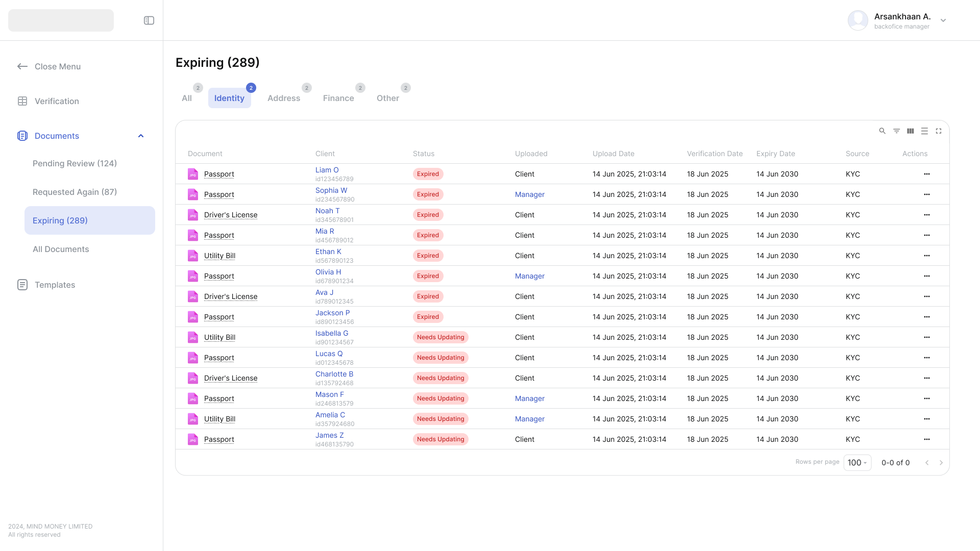Open actions menu for Sophia W row
The width and height of the screenshot is (980, 551).
coord(926,194)
